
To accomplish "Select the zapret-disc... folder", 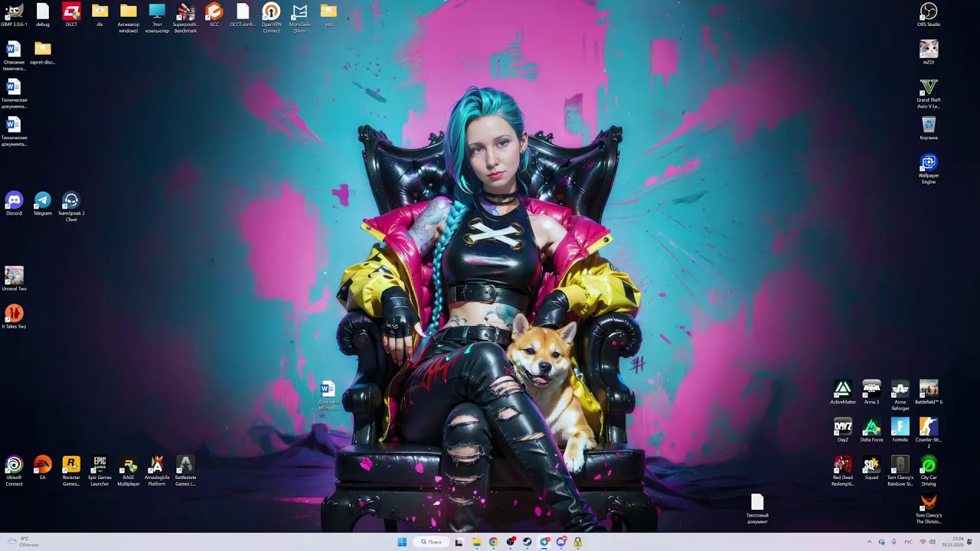I will tap(43, 53).
